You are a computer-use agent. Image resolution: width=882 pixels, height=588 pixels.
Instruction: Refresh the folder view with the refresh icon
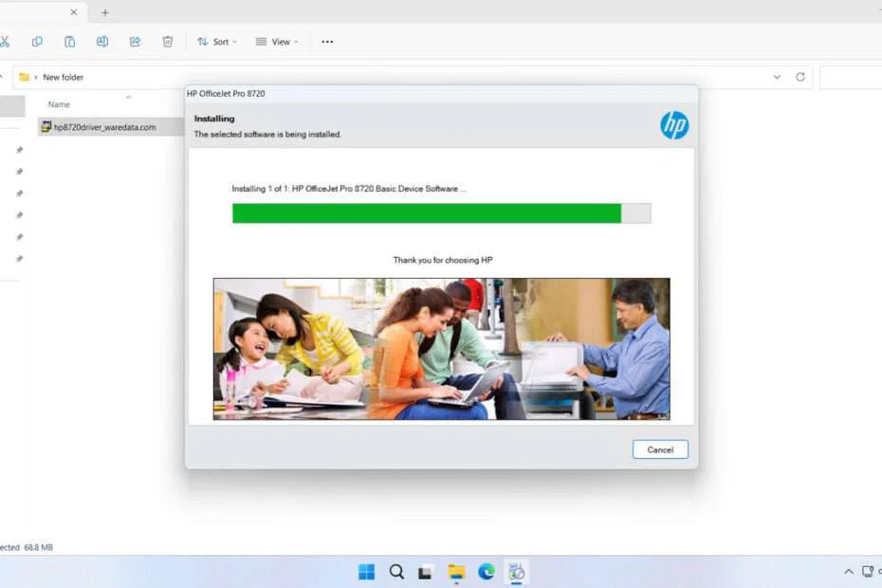pyautogui.click(x=799, y=77)
